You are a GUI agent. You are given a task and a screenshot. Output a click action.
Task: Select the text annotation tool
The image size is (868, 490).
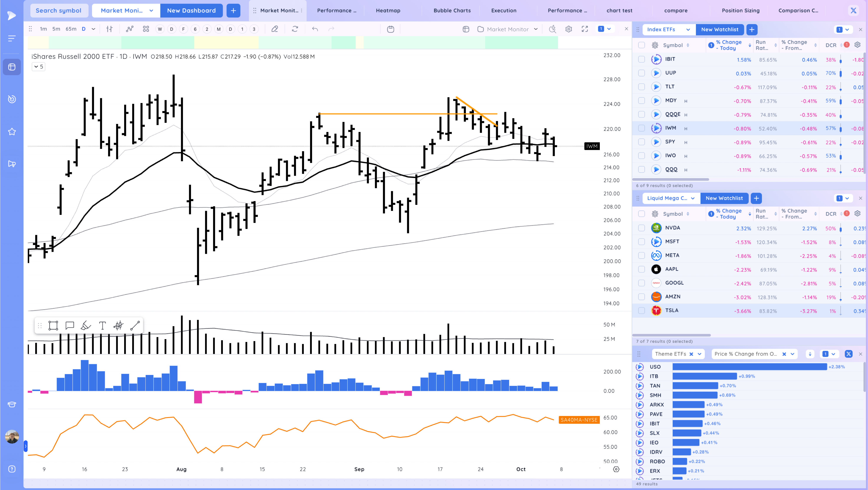point(102,326)
